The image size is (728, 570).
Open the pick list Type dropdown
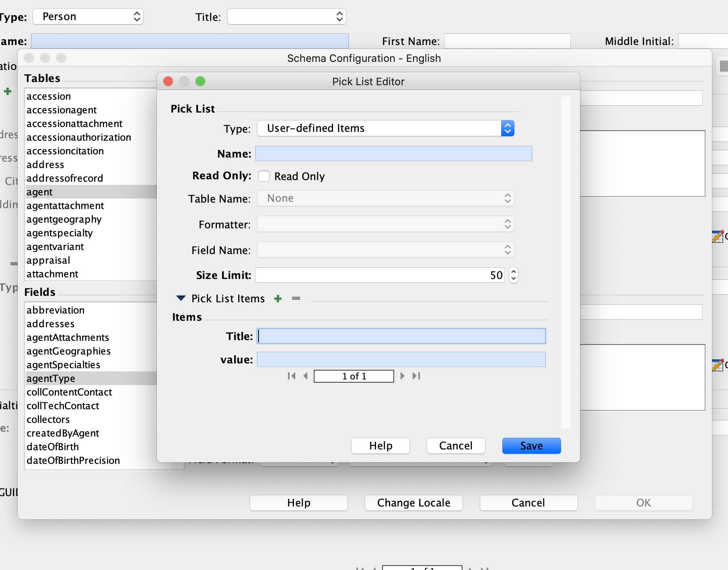click(x=508, y=128)
